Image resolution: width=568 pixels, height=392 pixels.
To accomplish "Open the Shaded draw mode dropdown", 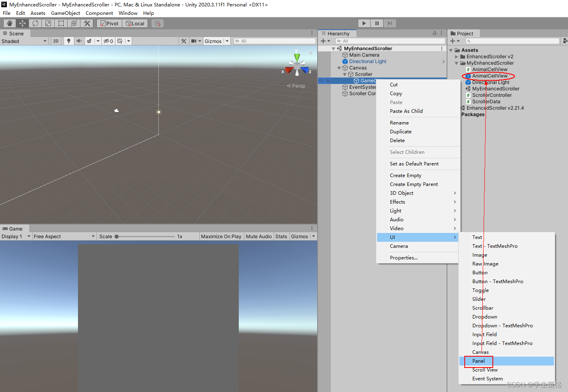I will pyautogui.click(x=24, y=41).
